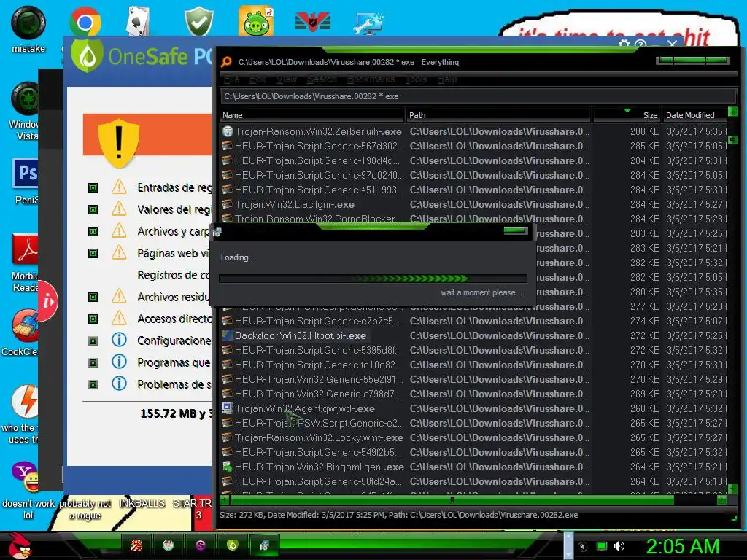
Task: Toggle the Programas que checkbox
Action: tap(93, 363)
